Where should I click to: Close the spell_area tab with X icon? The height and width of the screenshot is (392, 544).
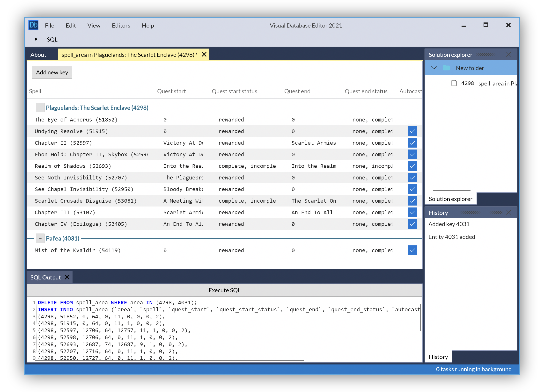(204, 55)
